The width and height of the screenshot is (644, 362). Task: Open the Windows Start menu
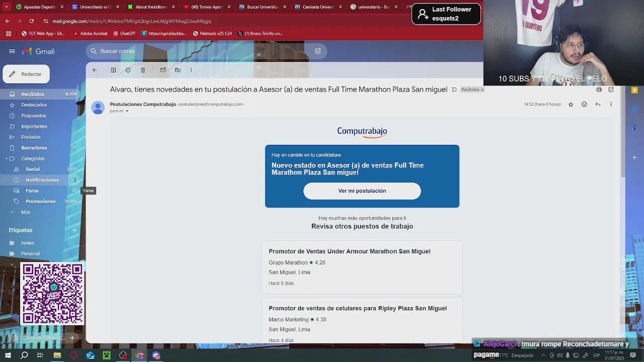pos(8,355)
